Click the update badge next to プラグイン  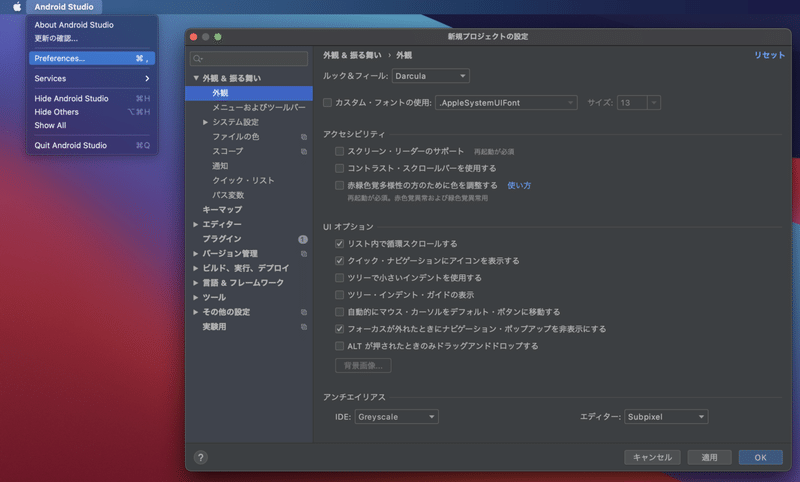pos(303,239)
